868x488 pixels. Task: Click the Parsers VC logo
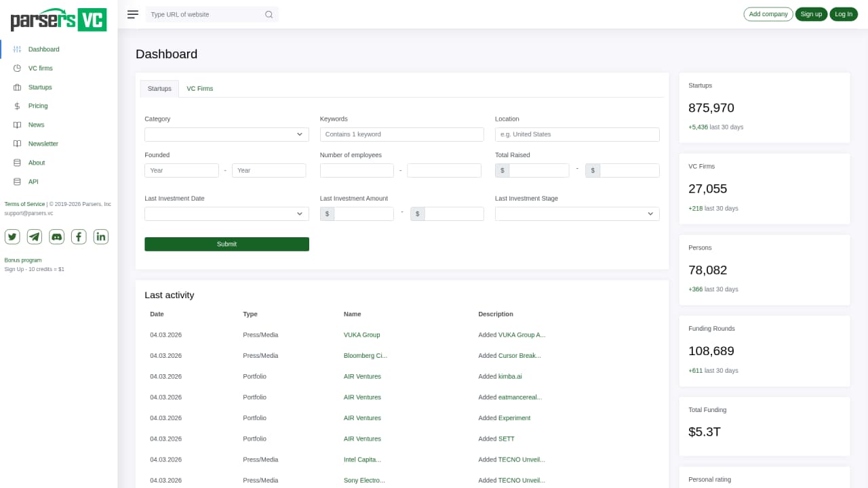coord(58,20)
